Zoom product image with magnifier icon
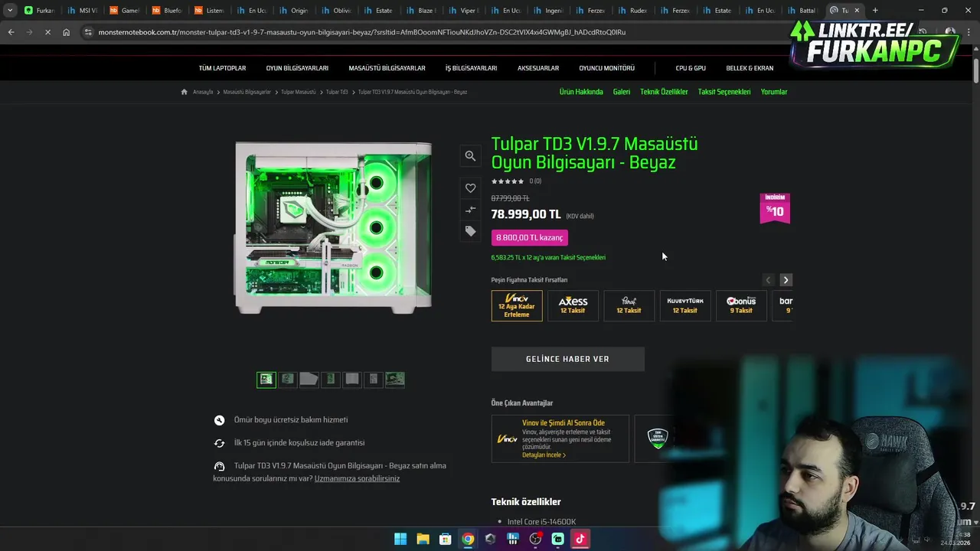This screenshot has height=551, width=980. pyautogui.click(x=470, y=156)
